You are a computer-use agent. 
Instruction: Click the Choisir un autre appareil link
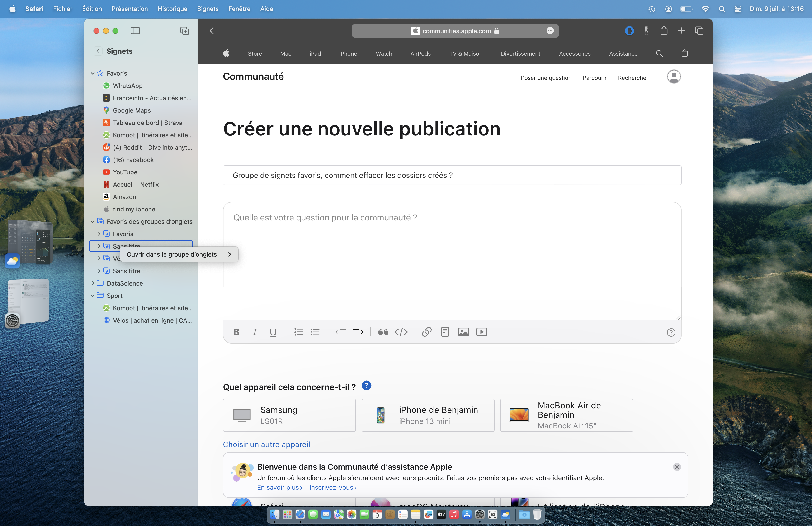pyautogui.click(x=266, y=445)
